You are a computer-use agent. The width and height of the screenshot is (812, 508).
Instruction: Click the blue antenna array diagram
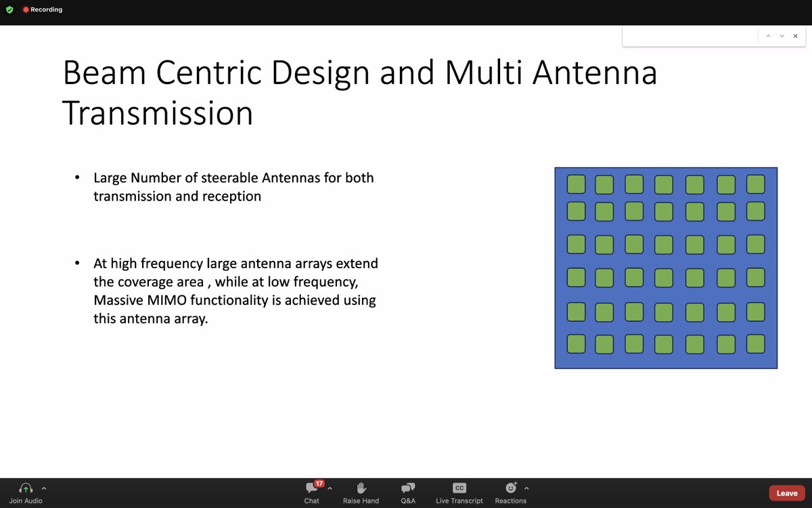click(x=666, y=268)
